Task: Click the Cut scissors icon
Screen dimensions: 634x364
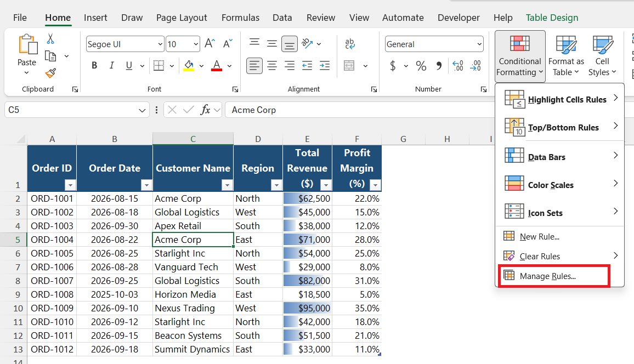Action: [x=50, y=39]
